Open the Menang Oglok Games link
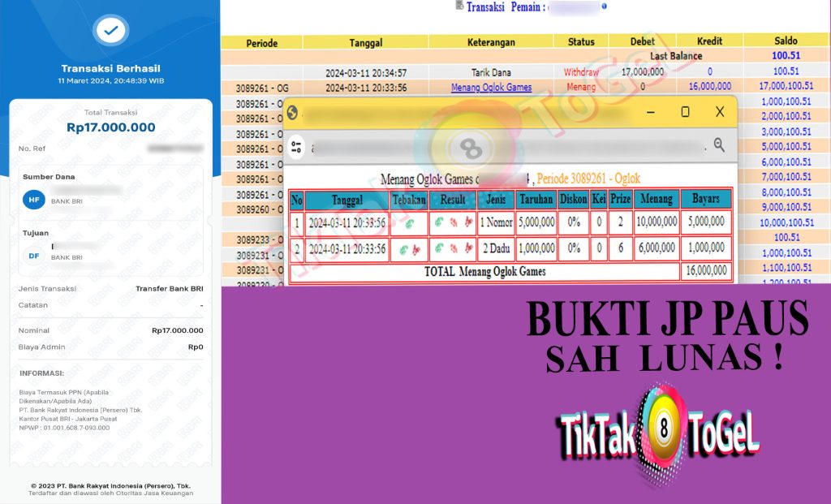Screen dimensions: 831x504 [x=491, y=87]
